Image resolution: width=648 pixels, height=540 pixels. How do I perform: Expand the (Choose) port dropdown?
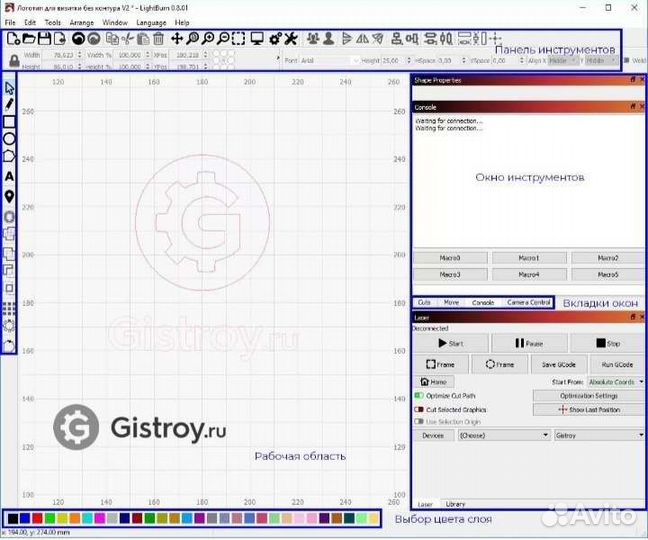click(x=502, y=436)
